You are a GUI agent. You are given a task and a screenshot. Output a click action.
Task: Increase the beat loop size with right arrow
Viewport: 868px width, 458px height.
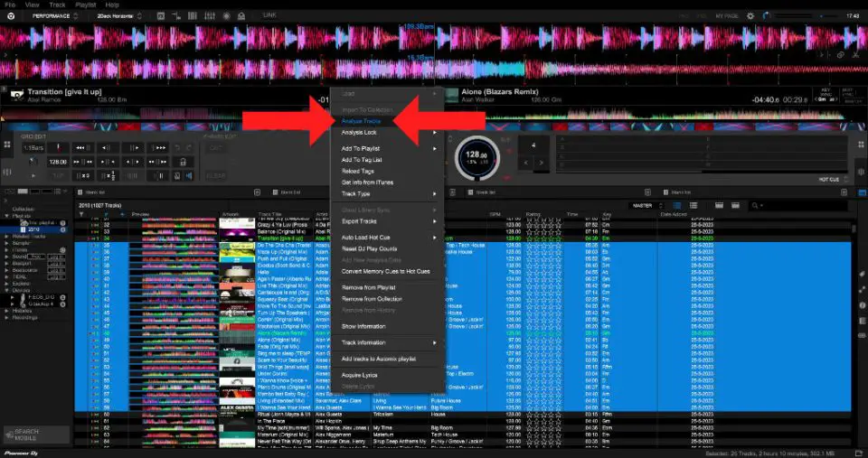pos(541,164)
